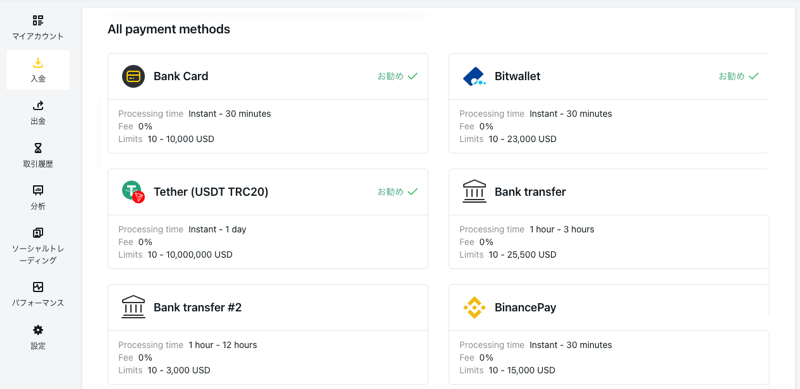The width and height of the screenshot is (800, 389).
Task: Click the Bank transfer building icon
Action: [474, 192]
